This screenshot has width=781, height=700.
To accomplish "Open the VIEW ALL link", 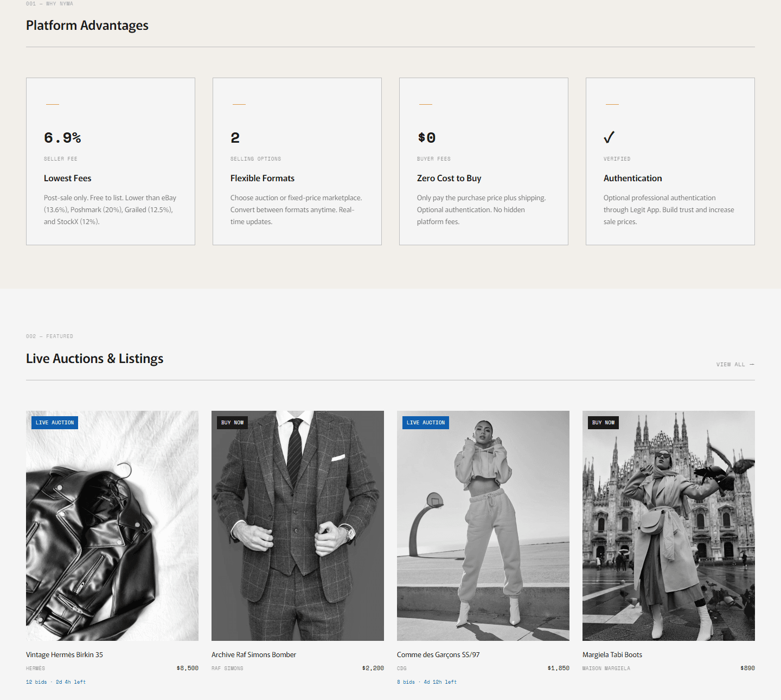I will (x=735, y=365).
